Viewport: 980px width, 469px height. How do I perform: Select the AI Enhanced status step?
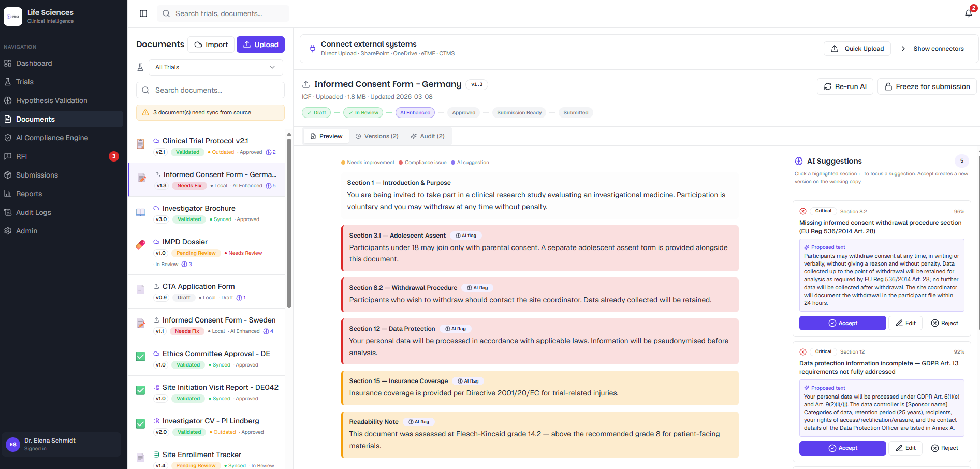(415, 112)
